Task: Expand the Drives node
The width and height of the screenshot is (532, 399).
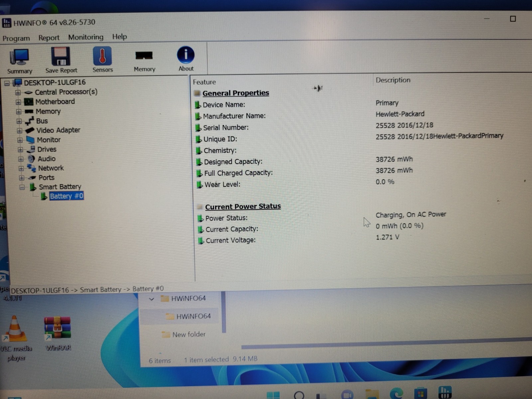Action: click(20, 150)
